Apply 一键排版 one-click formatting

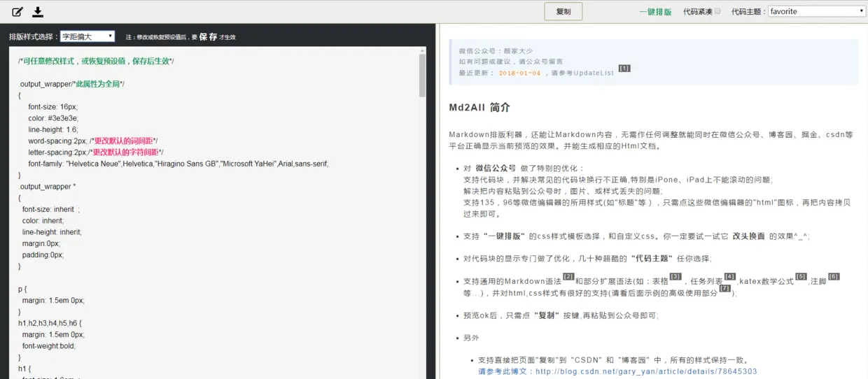pos(655,12)
